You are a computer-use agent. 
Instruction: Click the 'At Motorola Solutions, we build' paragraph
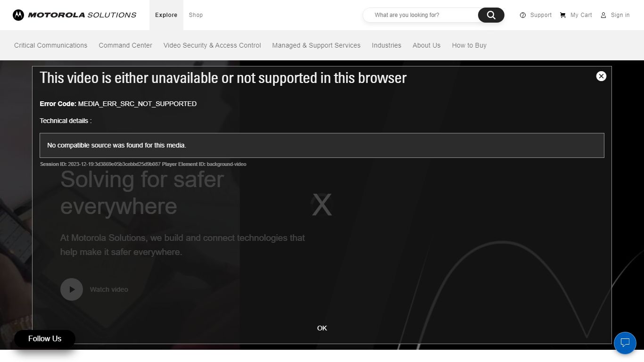coord(182,245)
